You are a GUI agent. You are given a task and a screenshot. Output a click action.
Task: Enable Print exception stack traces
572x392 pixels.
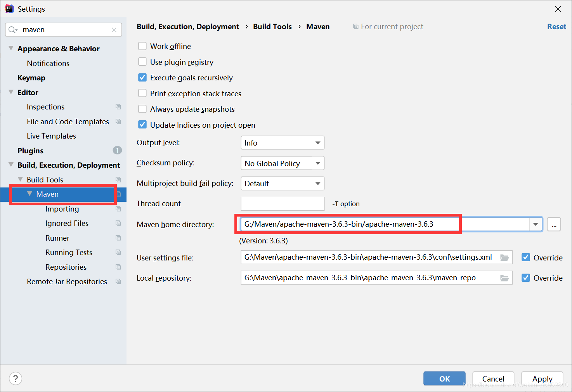tap(142, 93)
